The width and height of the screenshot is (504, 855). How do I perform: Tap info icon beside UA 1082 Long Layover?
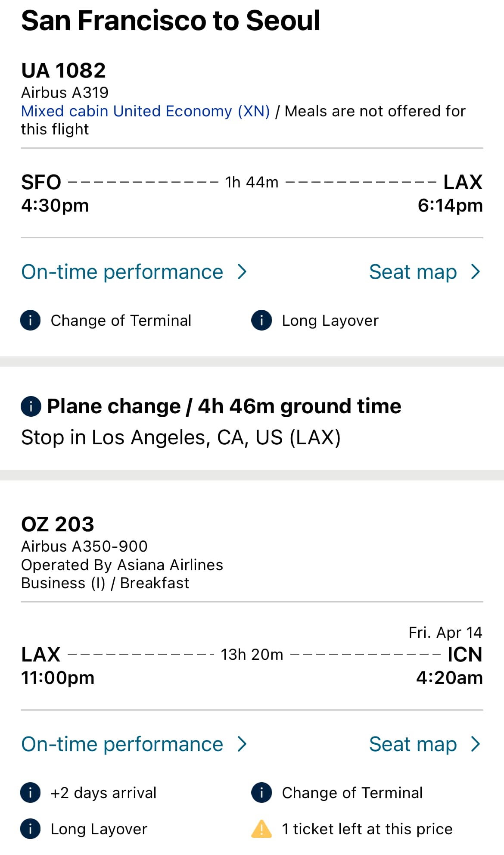click(261, 321)
